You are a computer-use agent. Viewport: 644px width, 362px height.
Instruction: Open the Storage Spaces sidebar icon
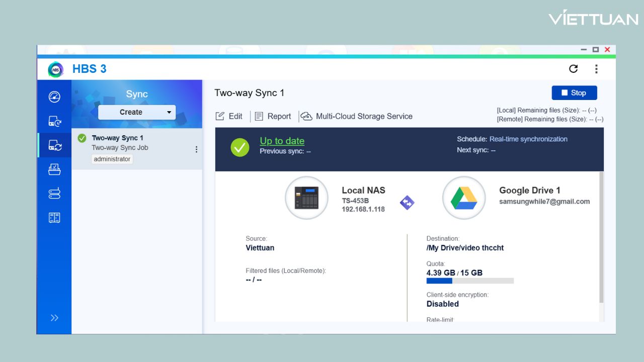(x=54, y=194)
